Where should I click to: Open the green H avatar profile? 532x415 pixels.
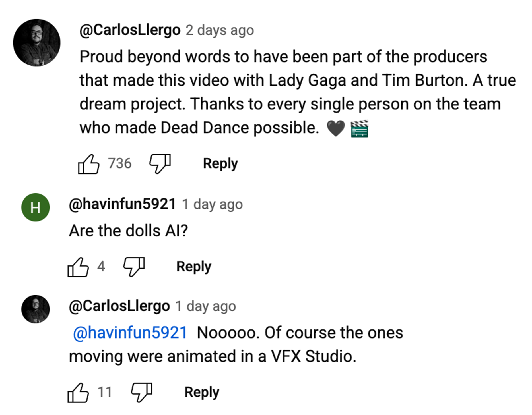click(x=36, y=207)
